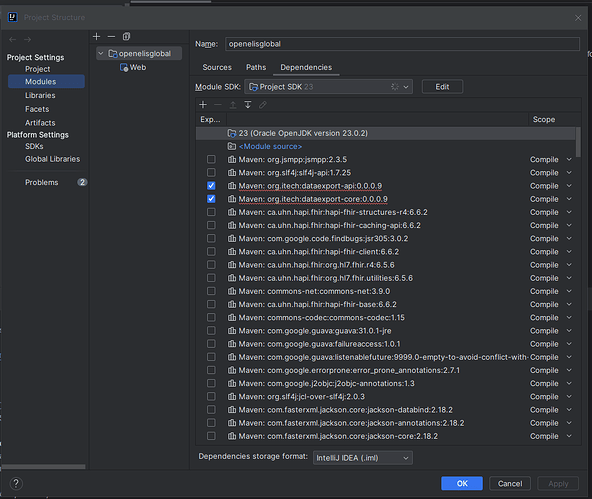
Task: Click the add dependency plus icon
Action: coord(203,105)
